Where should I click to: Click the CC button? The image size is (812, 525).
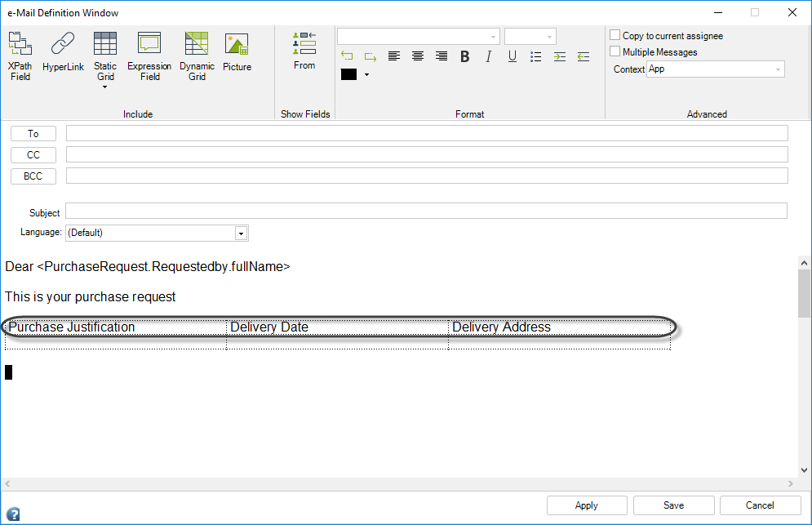pyautogui.click(x=33, y=155)
